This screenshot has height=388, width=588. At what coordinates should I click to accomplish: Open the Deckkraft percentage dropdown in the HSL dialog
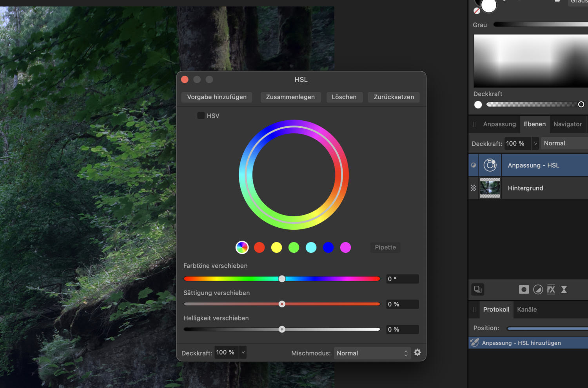pyautogui.click(x=243, y=352)
